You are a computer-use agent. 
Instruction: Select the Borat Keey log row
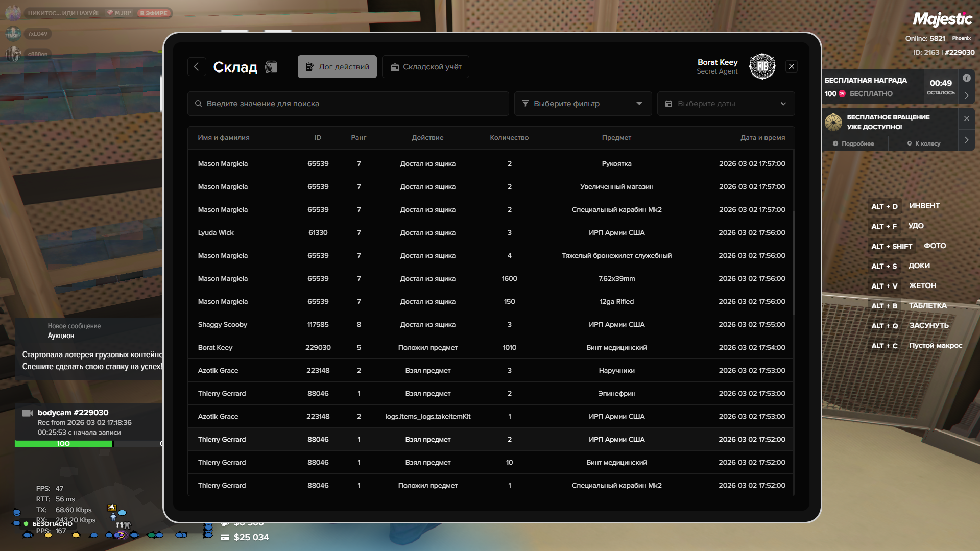[x=490, y=347]
